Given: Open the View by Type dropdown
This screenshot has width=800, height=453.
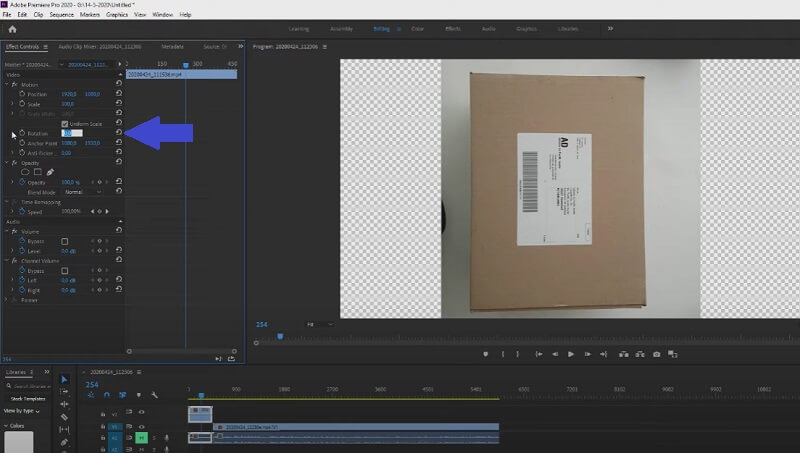Looking at the screenshot, I should [x=24, y=411].
